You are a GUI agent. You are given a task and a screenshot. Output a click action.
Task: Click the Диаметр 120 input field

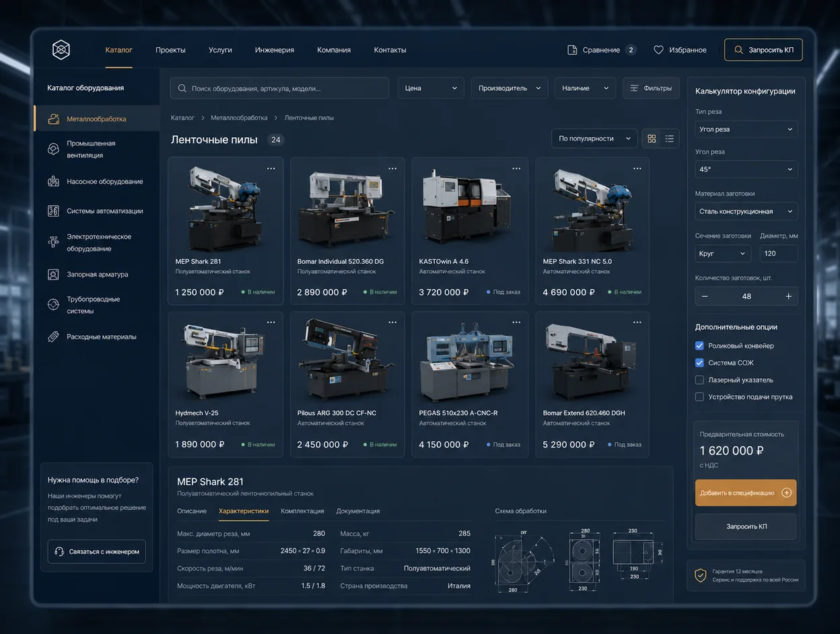[779, 254]
